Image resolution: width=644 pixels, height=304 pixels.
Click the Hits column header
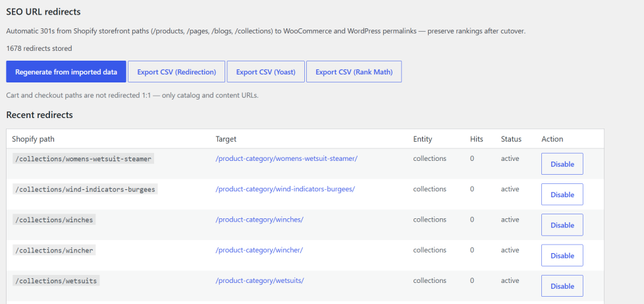[x=477, y=139]
